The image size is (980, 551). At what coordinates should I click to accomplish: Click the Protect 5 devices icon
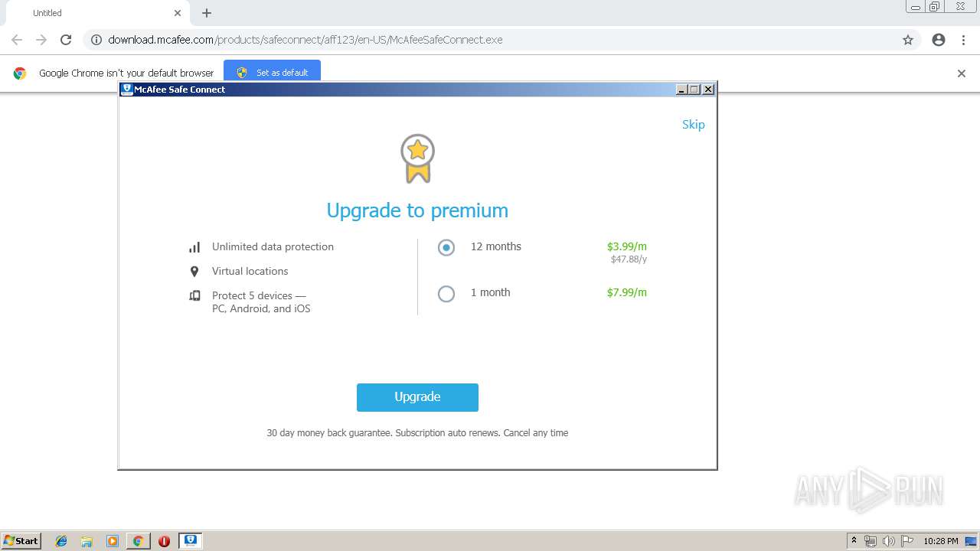[x=194, y=295]
